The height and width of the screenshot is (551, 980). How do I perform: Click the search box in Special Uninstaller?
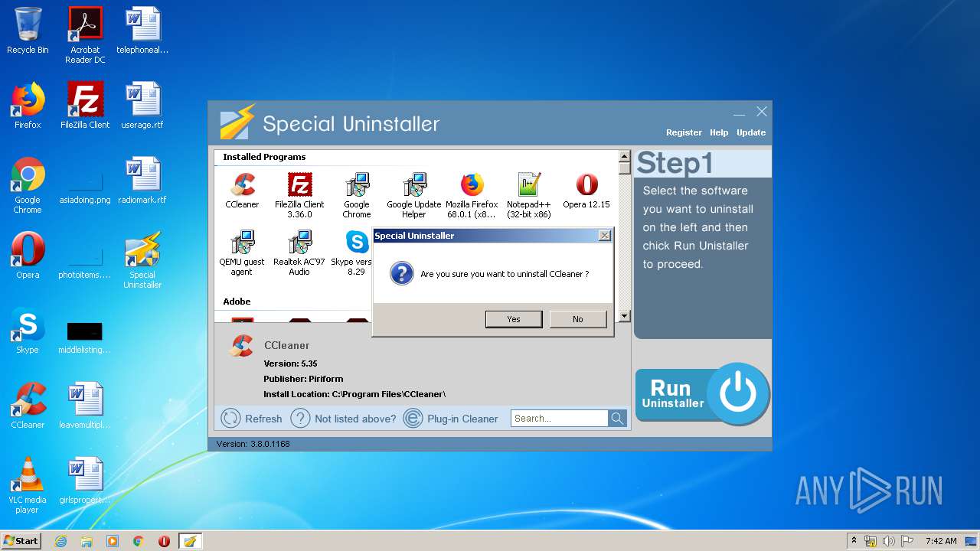(x=559, y=419)
